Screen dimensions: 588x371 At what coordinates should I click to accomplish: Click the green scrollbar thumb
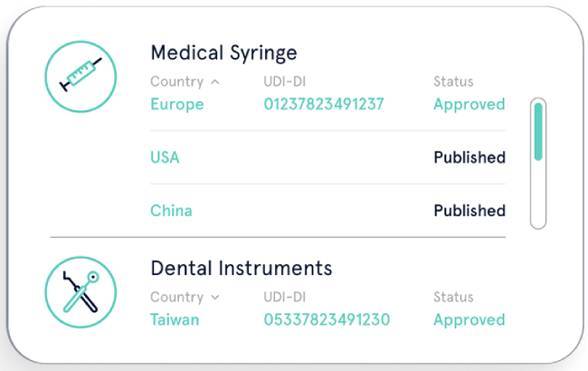(x=538, y=131)
